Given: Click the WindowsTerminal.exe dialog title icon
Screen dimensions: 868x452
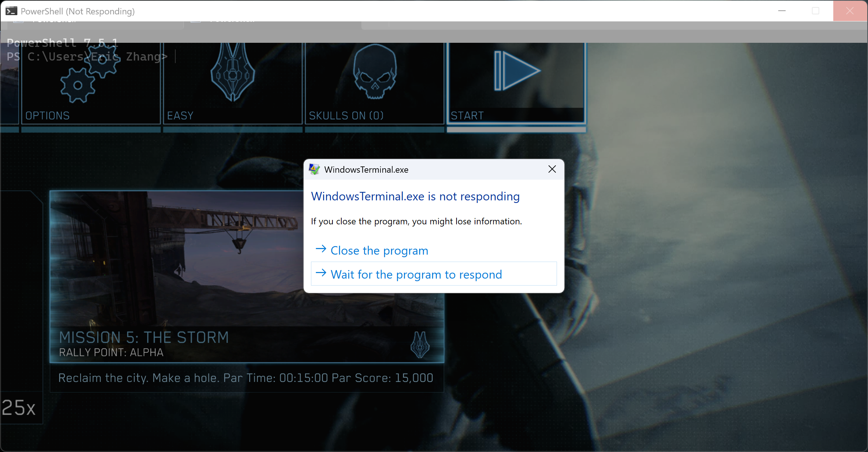Looking at the screenshot, I should tap(314, 169).
